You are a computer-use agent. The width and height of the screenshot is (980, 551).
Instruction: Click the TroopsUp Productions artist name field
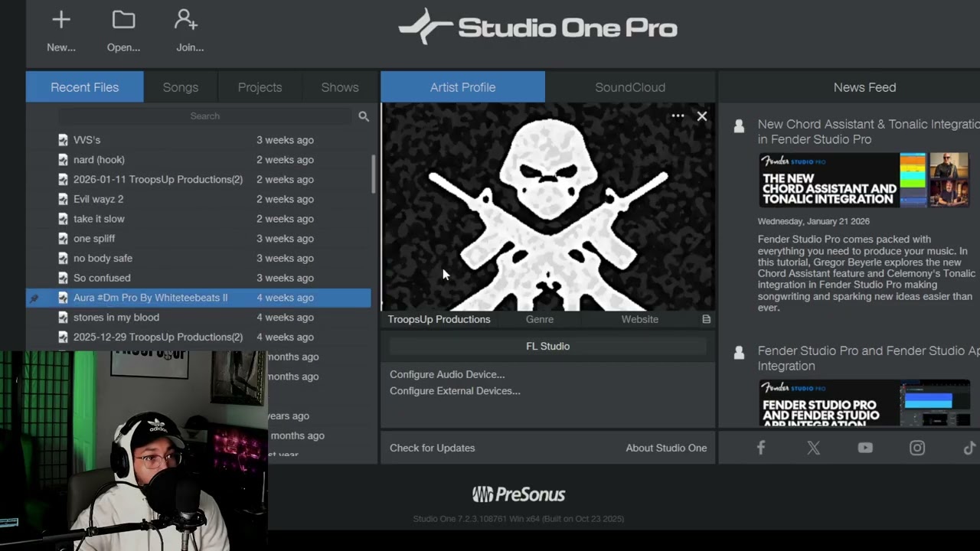pos(439,319)
